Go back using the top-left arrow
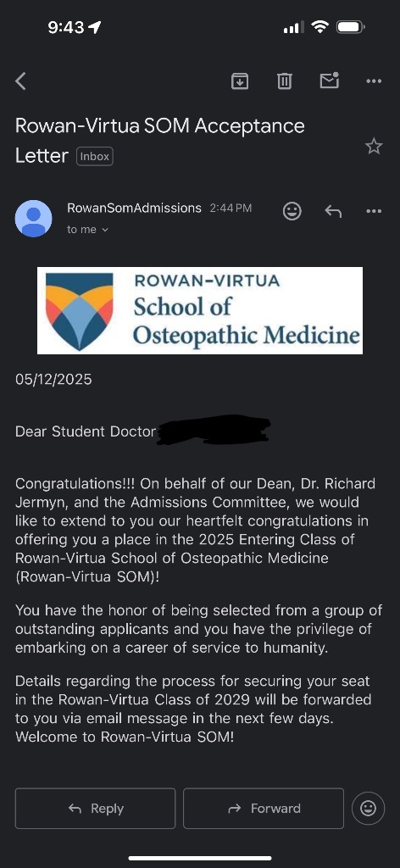This screenshot has width=400, height=868. click(20, 81)
